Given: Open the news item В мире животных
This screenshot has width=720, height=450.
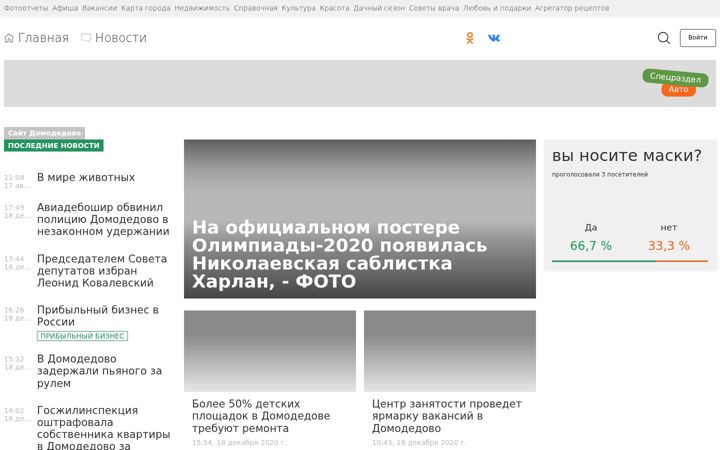Looking at the screenshot, I should [x=86, y=177].
